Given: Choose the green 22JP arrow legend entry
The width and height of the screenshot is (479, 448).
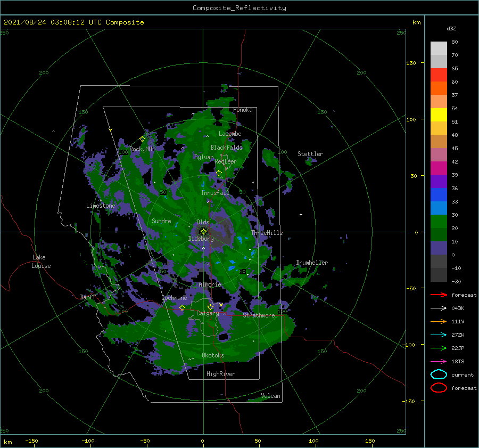Looking at the screenshot, I should coord(439,348).
